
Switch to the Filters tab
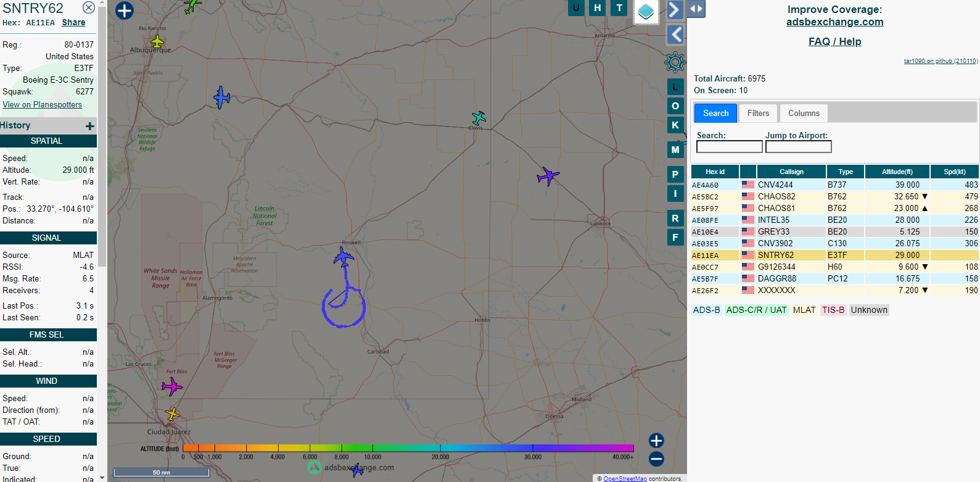[758, 113]
